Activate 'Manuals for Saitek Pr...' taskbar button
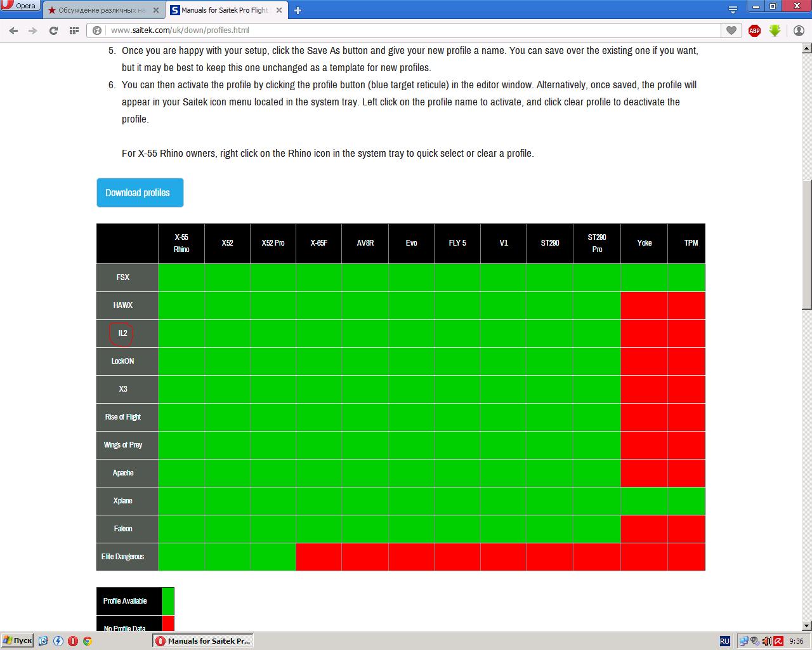Viewport: 812px width, 650px height. (203, 641)
